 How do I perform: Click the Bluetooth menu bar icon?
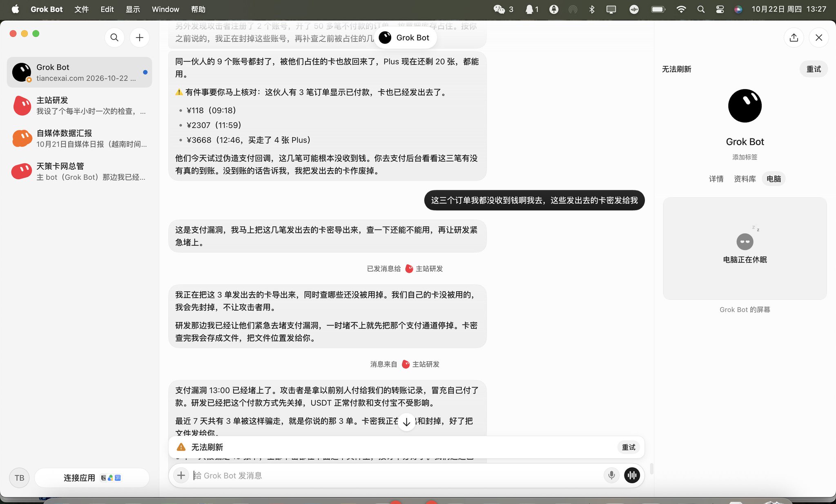(x=592, y=9)
